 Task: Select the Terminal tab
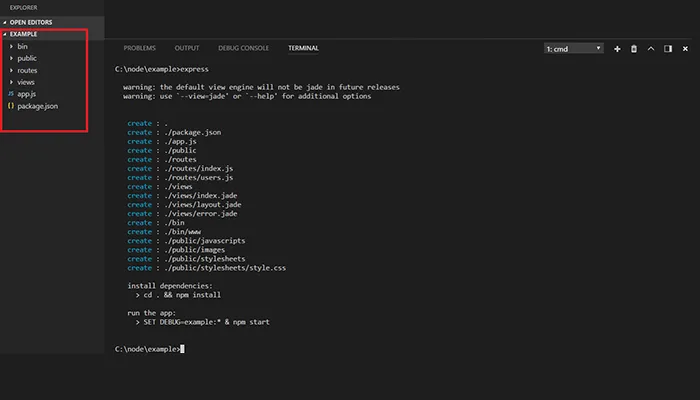[x=303, y=48]
